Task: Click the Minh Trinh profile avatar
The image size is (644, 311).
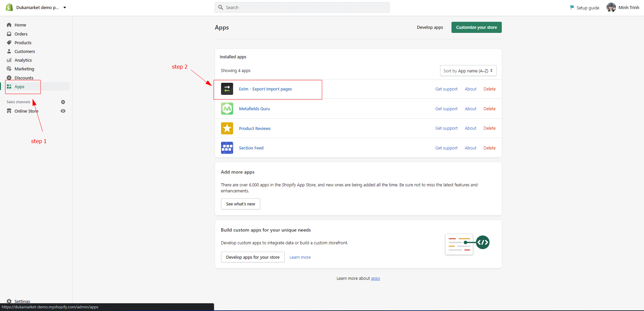Action: tap(611, 7)
